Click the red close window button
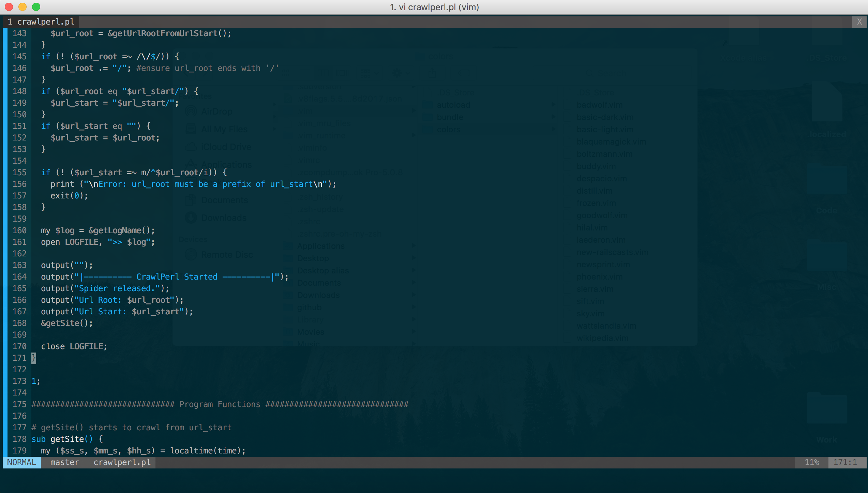Viewport: 868px width, 493px height. 9,7
